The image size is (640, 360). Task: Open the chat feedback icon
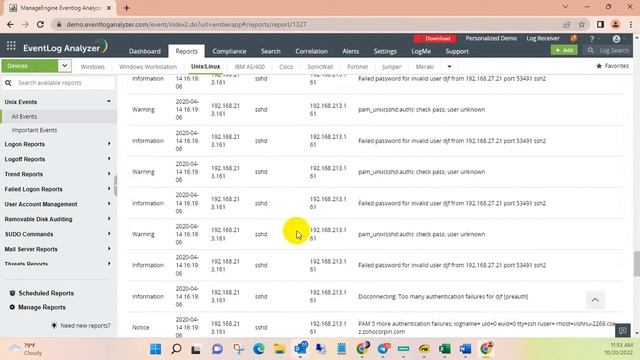[622, 330]
